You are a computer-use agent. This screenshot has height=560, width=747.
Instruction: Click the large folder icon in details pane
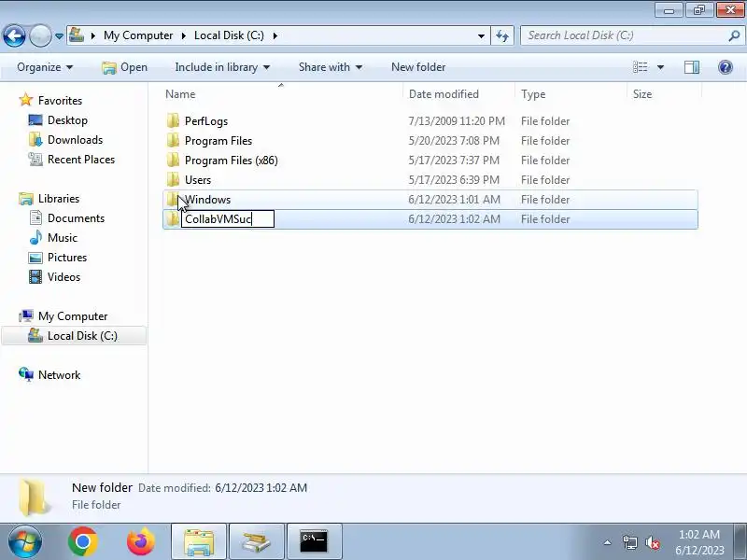coord(34,497)
